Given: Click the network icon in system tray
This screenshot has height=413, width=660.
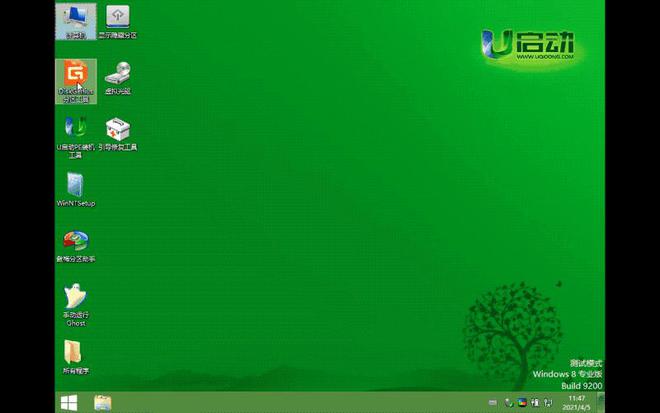Looking at the screenshot, I should tap(550, 403).
